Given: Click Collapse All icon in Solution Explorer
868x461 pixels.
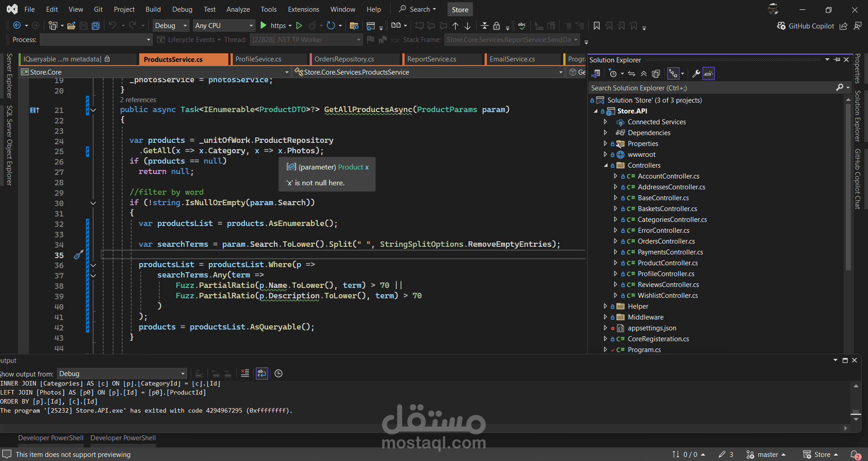Looking at the screenshot, I should [644, 74].
